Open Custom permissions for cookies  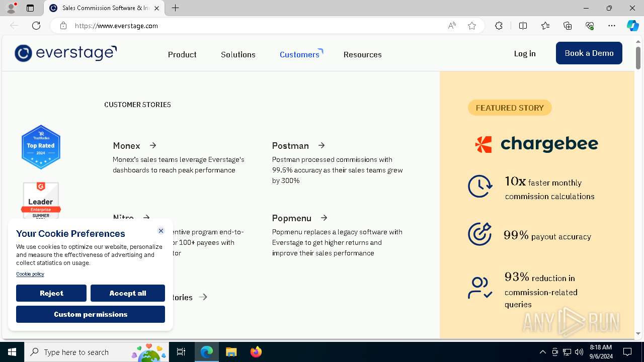point(91,314)
